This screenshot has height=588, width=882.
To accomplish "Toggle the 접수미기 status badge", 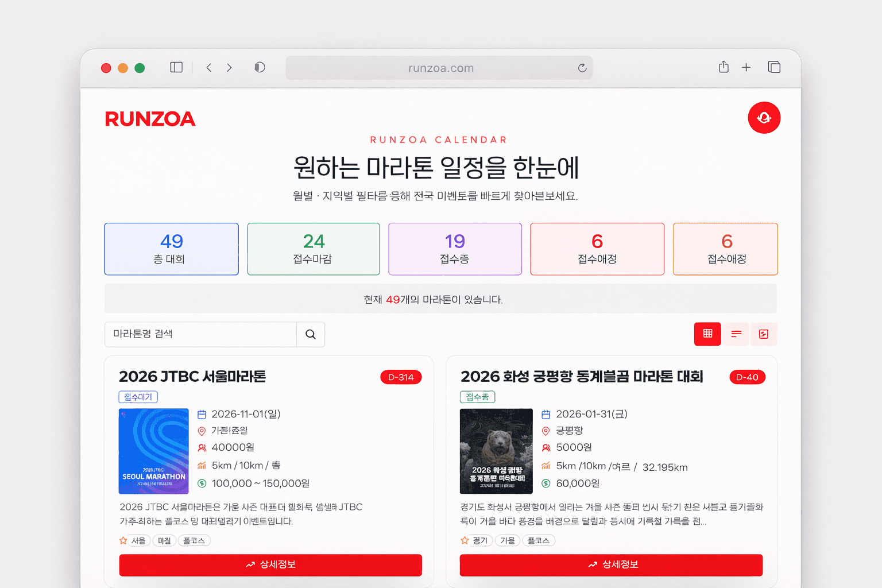I will [138, 396].
